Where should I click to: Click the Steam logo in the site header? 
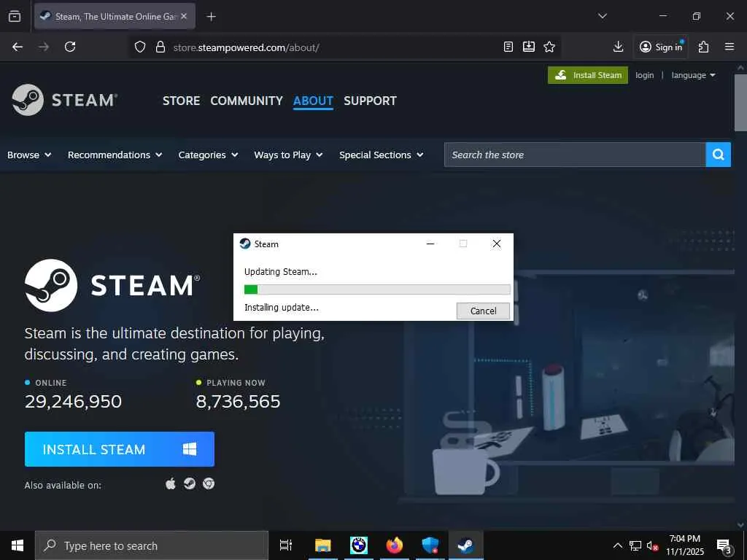[x=65, y=100]
